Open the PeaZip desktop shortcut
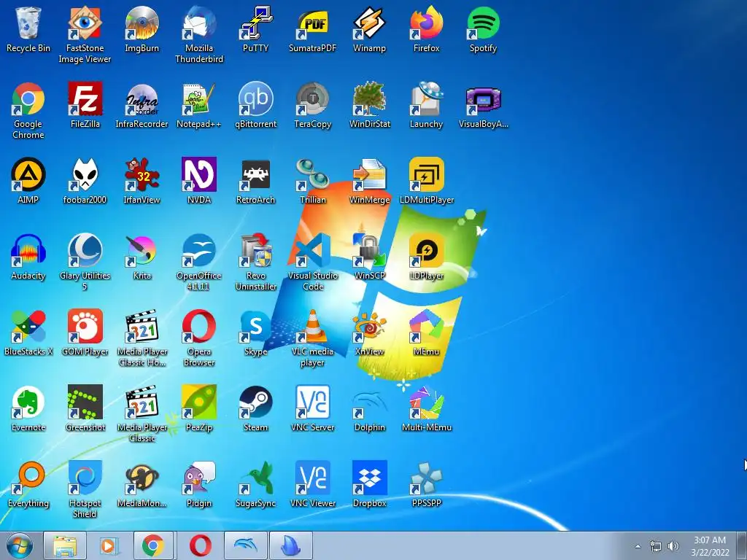This screenshot has width=747, height=560. point(198,402)
